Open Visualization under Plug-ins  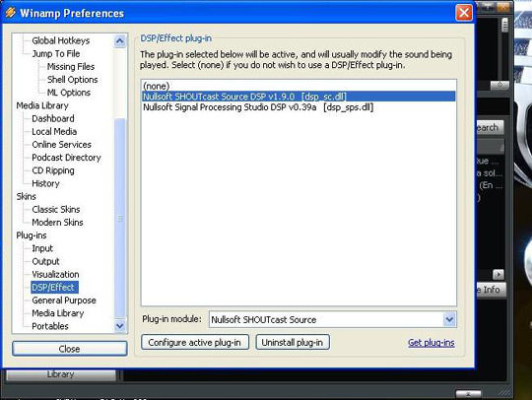tap(55, 274)
